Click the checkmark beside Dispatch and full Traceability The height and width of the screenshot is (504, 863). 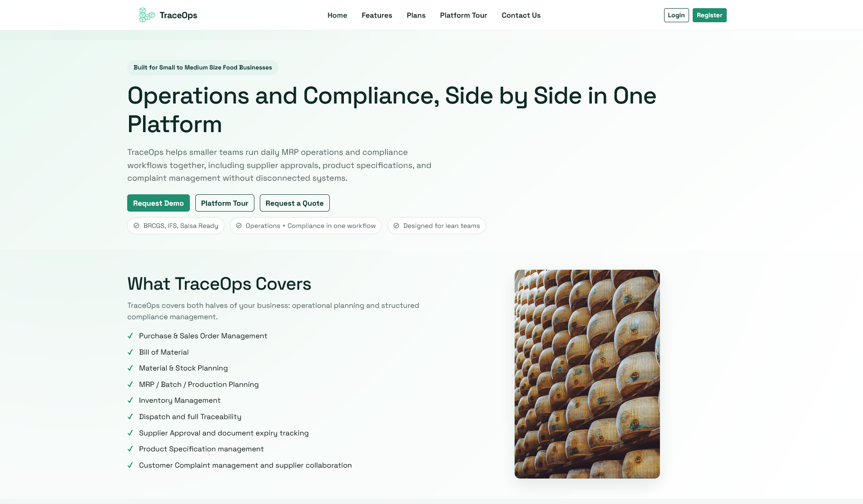click(130, 416)
